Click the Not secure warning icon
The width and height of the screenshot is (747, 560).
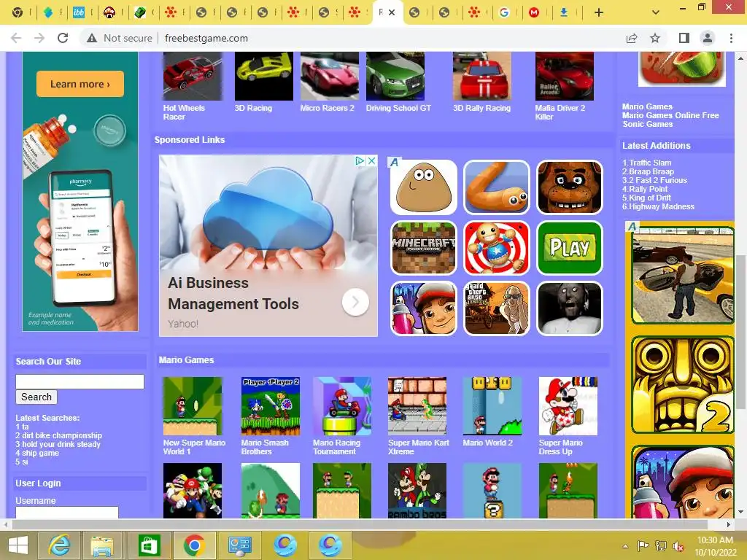pos(92,38)
